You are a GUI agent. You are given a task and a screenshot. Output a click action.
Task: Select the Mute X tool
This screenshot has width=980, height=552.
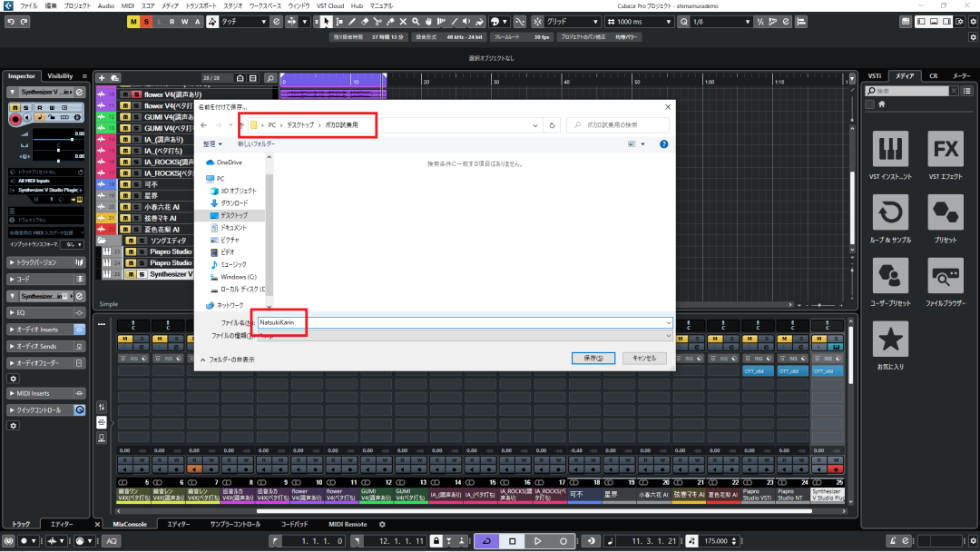(x=403, y=22)
